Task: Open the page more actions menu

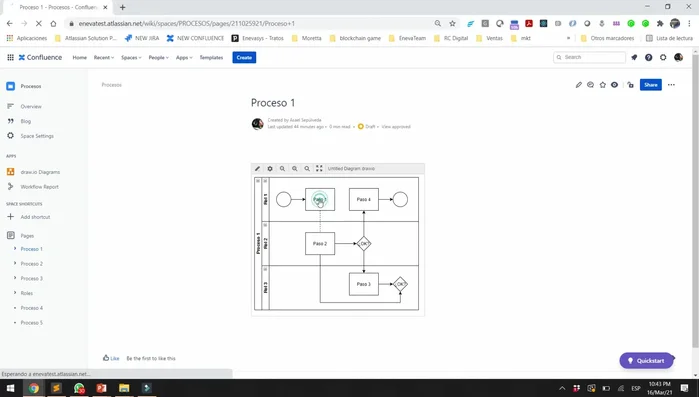Action: (x=671, y=85)
